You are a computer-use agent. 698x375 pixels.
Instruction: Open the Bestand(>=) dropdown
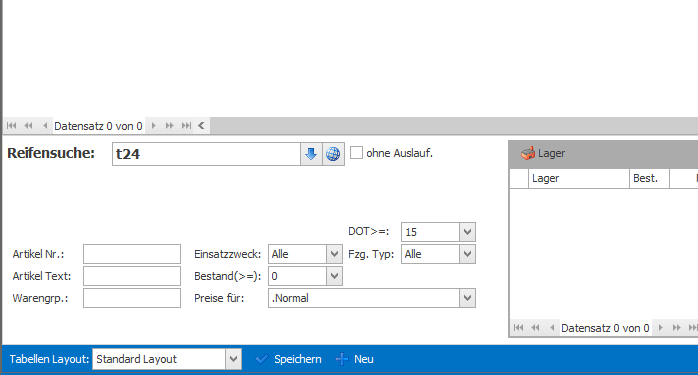coord(334,276)
